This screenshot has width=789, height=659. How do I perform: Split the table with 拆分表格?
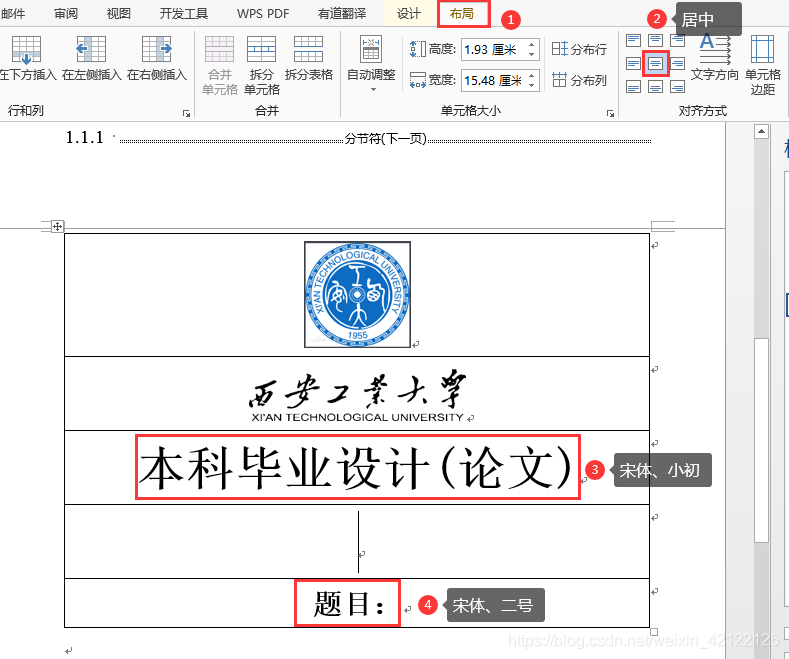point(308,58)
